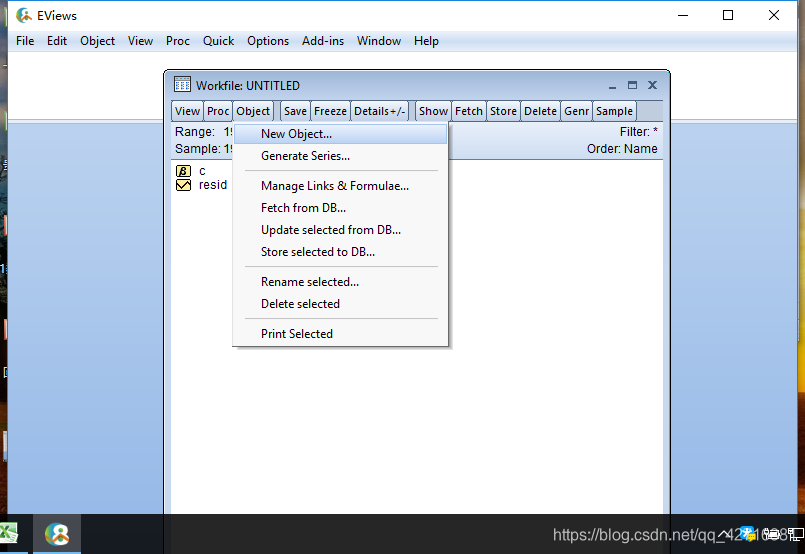This screenshot has width=805, height=554.
Task: Click the Sample: label in the workfile
Action: point(198,149)
